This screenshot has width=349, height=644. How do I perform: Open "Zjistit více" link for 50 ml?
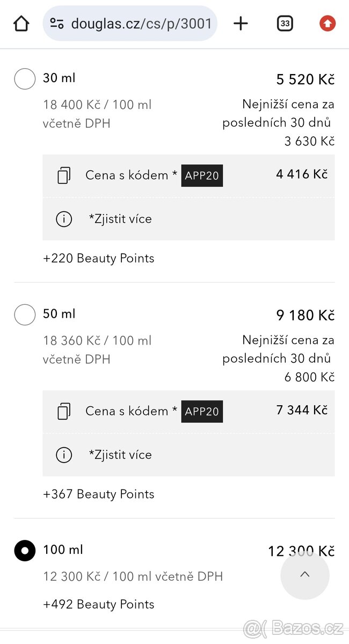(x=120, y=455)
